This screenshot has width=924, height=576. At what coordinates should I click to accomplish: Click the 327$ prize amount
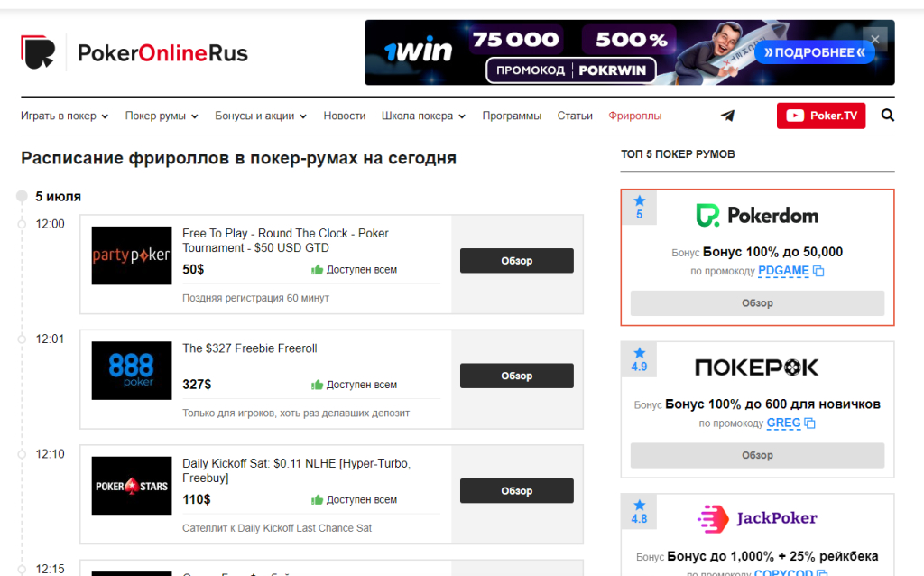point(196,385)
